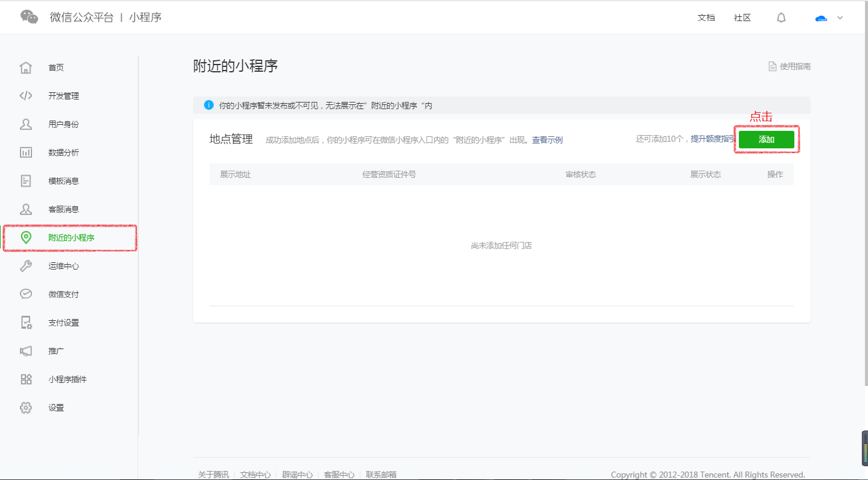868x480 pixels.
Task: Open 运维中心 via the wrench icon
Action: (26, 265)
